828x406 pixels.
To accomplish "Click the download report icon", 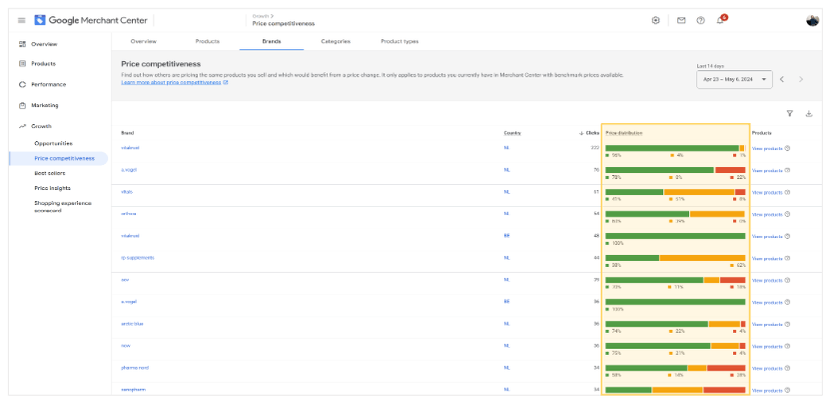I will click(808, 113).
